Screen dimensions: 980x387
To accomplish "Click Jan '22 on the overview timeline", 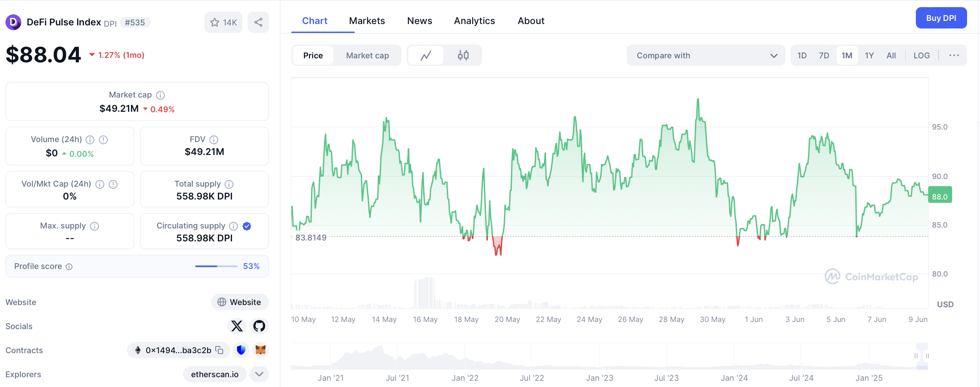I will [x=465, y=378].
